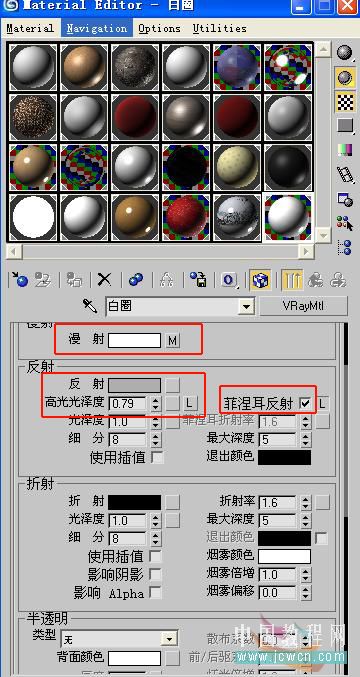Open the Options menu
The height and width of the screenshot is (677, 360).
click(x=159, y=28)
